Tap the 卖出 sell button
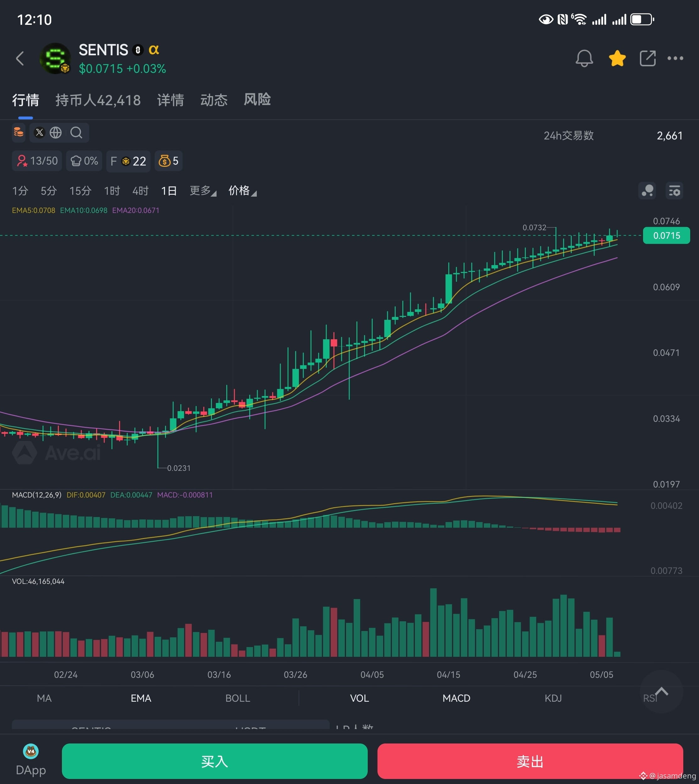699x784 pixels. click(x=530, y=761)
